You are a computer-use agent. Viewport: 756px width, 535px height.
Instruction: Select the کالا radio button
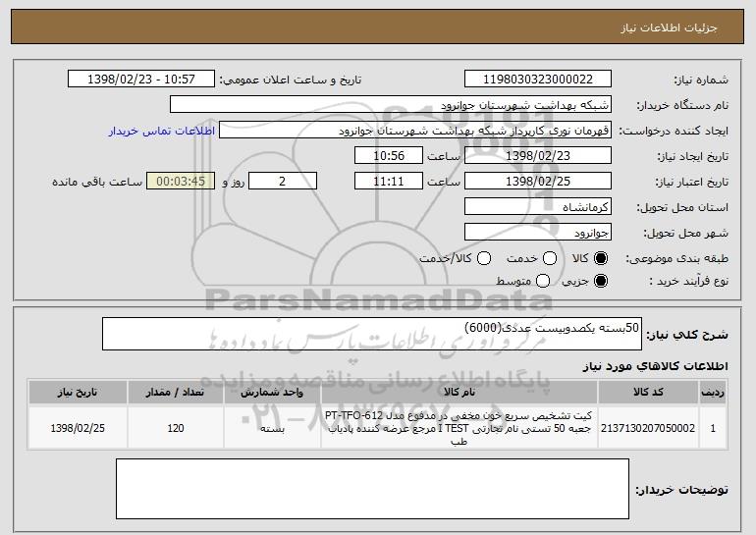tap(601, 258)
